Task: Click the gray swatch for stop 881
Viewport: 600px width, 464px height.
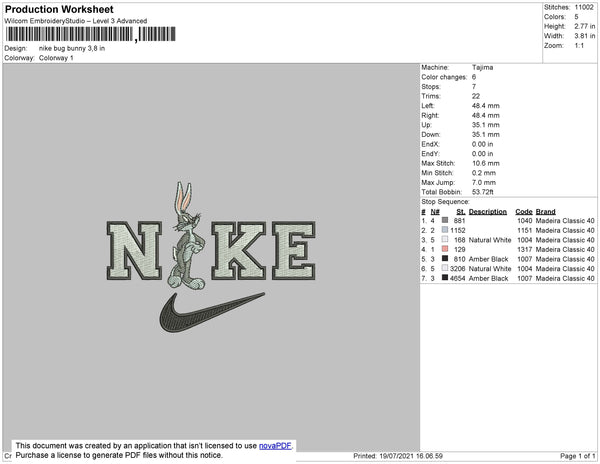Action: click(x=445, y=220)
